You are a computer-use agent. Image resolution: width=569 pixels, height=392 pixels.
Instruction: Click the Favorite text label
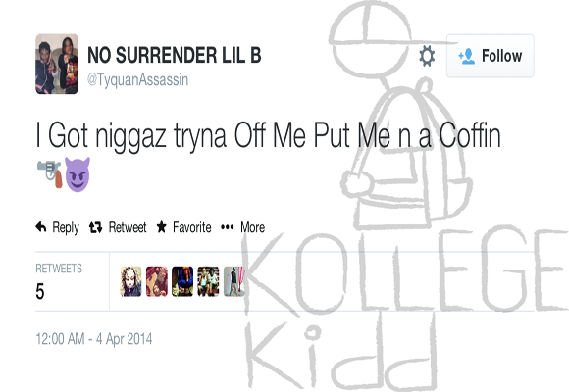click(192, 227)
